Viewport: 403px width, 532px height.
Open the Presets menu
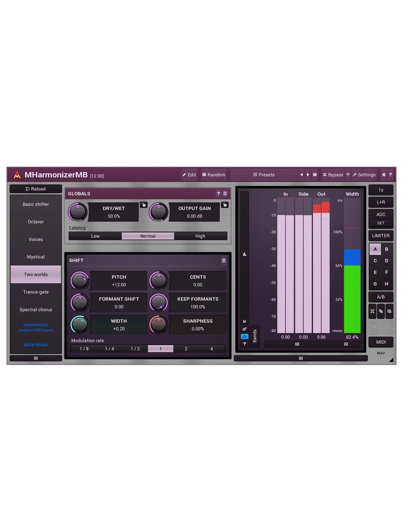point(264,175)
